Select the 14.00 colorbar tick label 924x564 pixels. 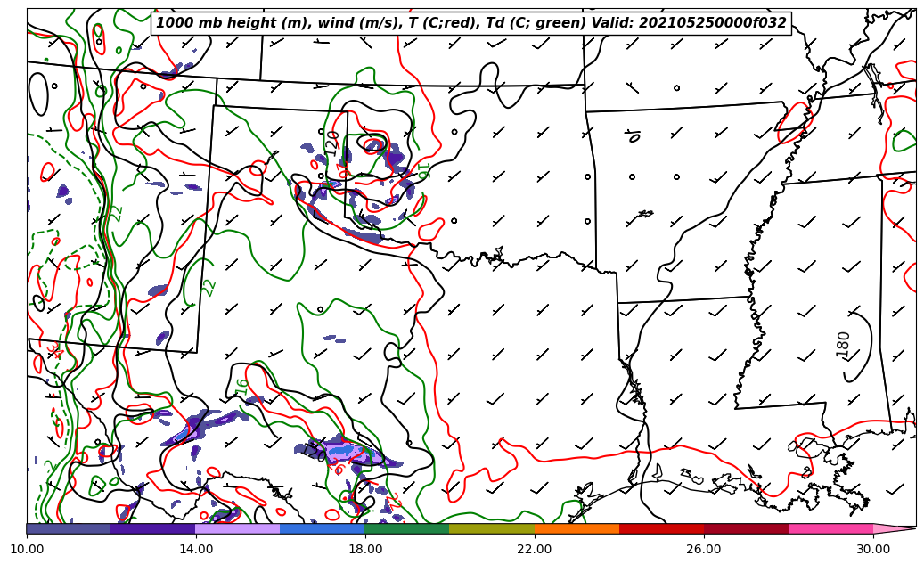[x=196, y=549]
